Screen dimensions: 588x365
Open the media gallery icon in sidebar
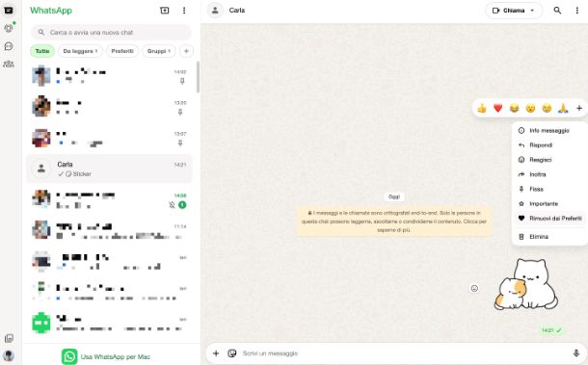tap(9, 338)
